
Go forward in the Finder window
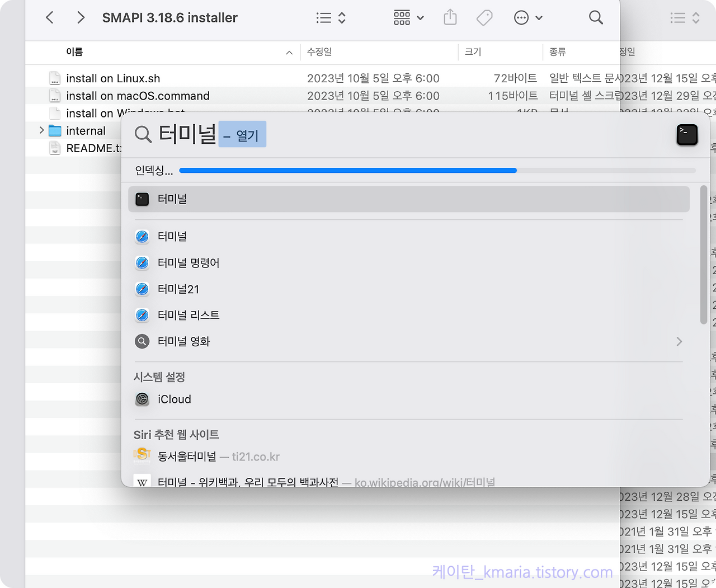(81, 18)
